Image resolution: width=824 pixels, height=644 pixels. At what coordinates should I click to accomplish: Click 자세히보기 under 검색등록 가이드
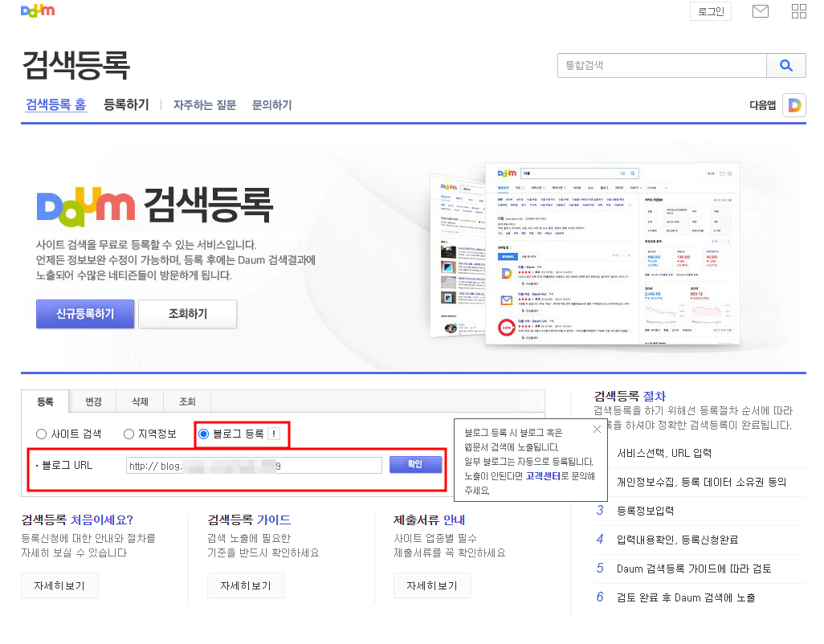[x=246, y=585]
